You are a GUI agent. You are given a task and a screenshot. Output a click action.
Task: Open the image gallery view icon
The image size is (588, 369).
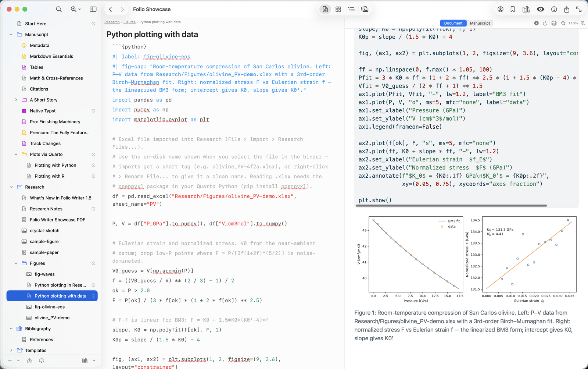[365, 9]
